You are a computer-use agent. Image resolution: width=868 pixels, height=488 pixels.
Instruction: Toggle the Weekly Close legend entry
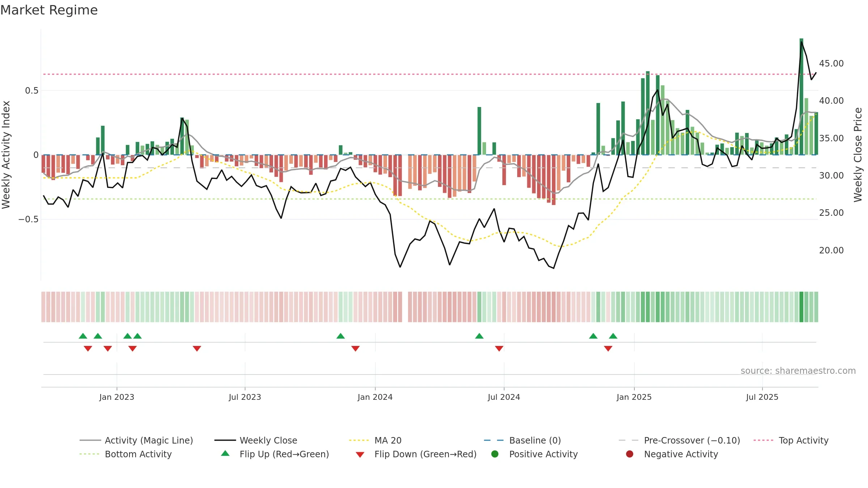click(256, 440)
